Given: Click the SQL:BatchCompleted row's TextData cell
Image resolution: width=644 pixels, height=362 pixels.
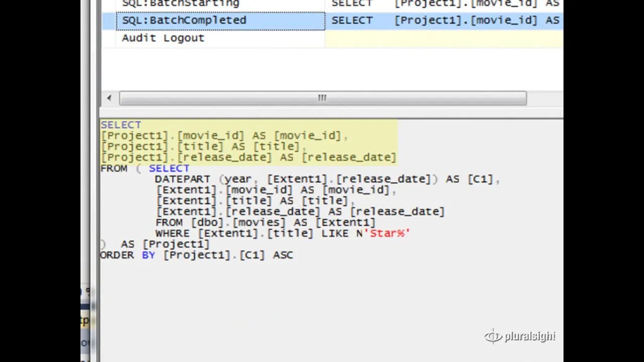Looking at the screenshot, I should click(444, 21).
